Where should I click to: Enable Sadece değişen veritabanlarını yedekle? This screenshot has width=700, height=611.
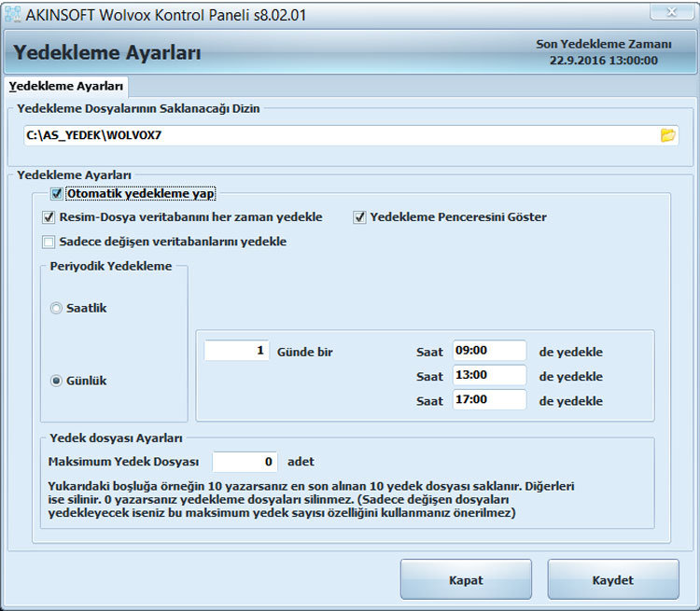coord(49,242)
